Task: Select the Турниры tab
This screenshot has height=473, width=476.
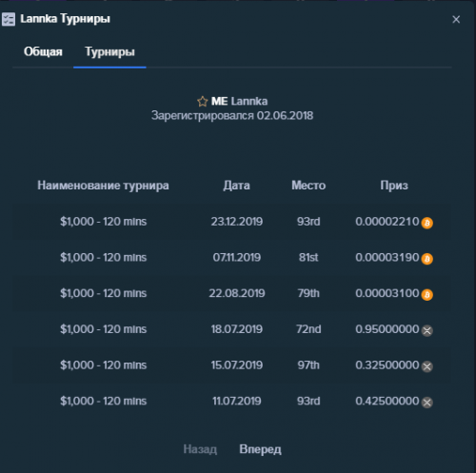Action: coord(109,51)
